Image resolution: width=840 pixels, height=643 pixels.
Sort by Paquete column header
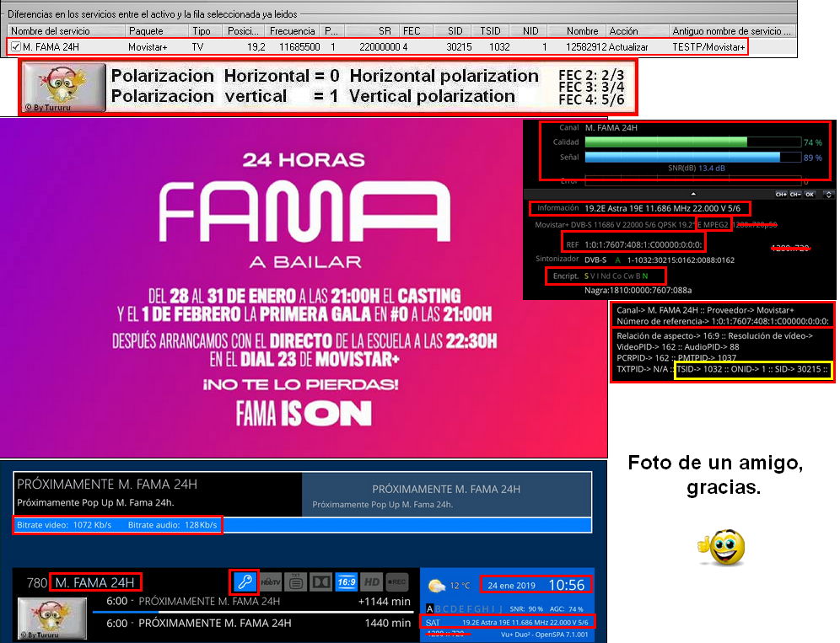point(156,31)
